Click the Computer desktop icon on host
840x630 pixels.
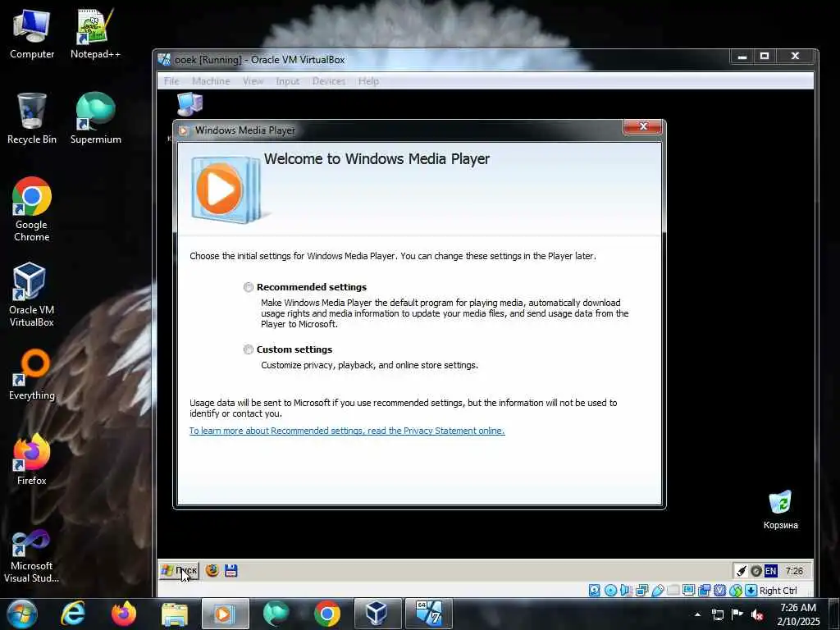(x=32, y=33)
